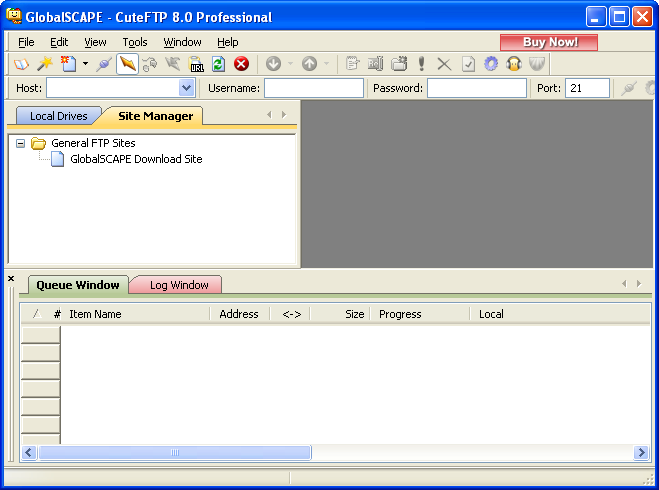
Task: Click the green Refresh icon
Action: [218, 64]
